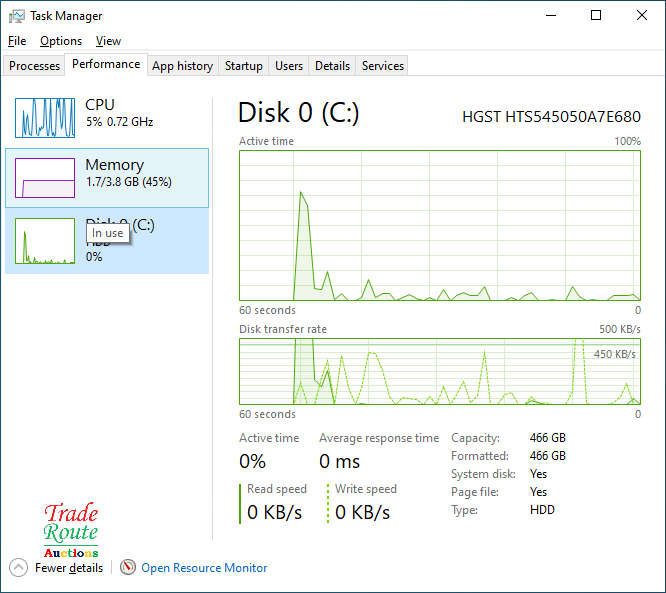Maximize the Task Manager window
The width and height of the screenshot is (666, 593).
click(x=596, y=16)
